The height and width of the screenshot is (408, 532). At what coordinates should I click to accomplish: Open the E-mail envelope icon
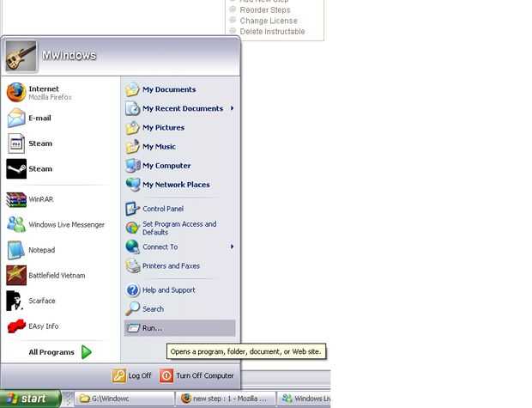coord(16,118)
